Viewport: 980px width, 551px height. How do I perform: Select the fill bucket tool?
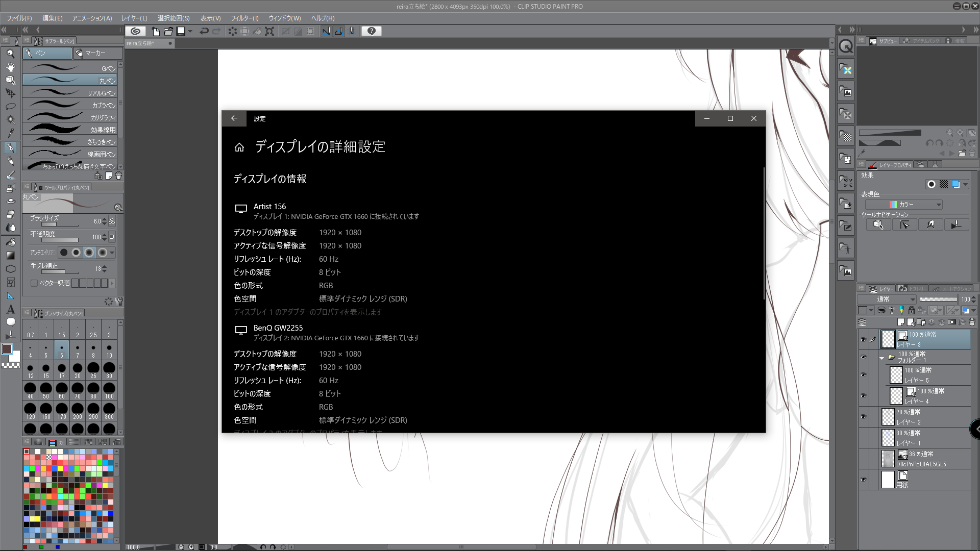(x=10, y=242)
